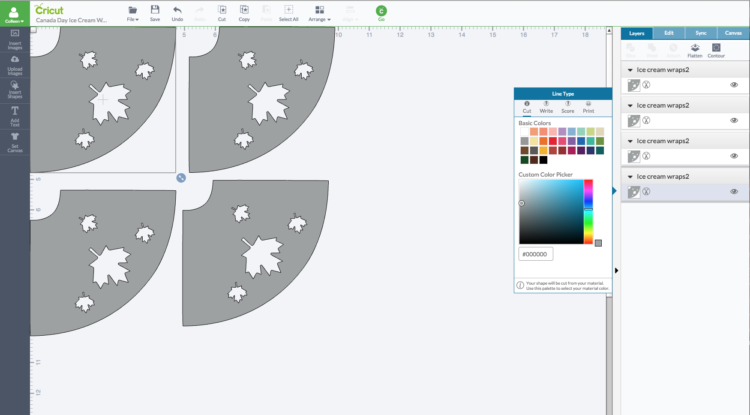Select the Print line type option
This screenshot has width=750, height=415.
[588, 108]
